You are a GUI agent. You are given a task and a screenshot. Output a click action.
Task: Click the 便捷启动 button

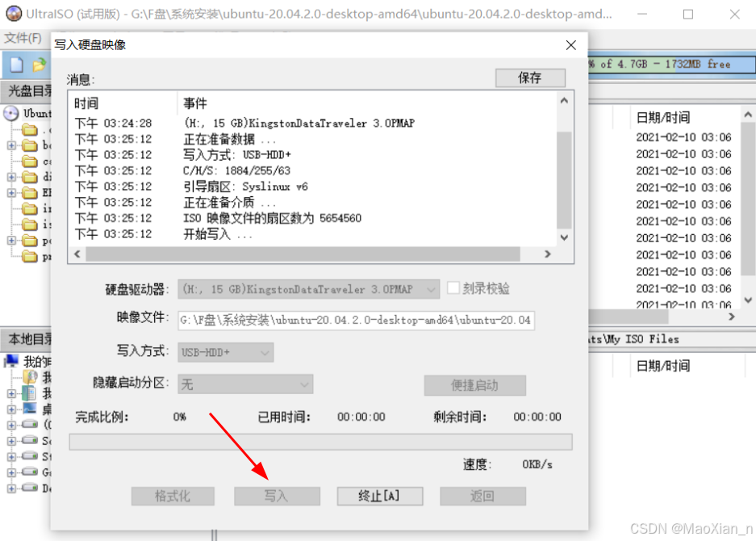click(x=475, y=385)
